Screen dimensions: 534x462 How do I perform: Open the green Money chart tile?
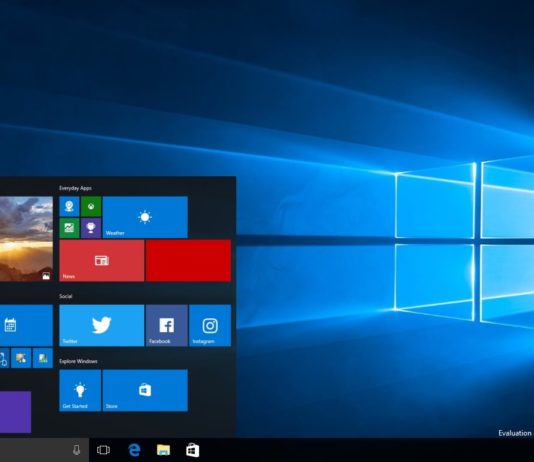[69, 228]
